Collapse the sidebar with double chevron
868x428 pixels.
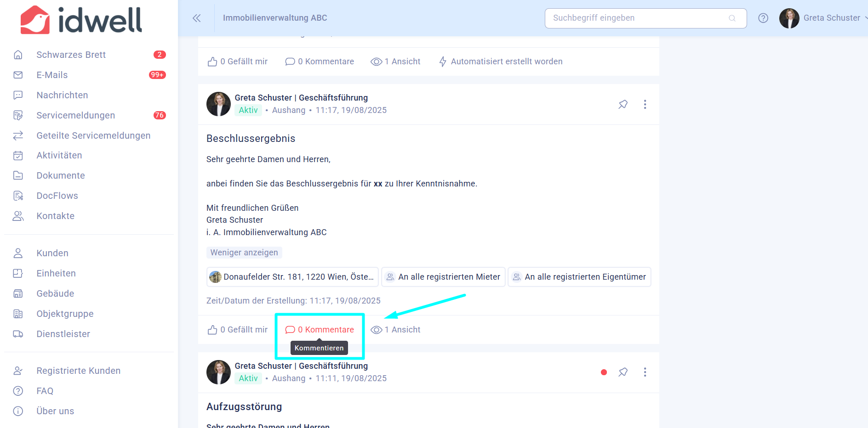click(197, 18)
